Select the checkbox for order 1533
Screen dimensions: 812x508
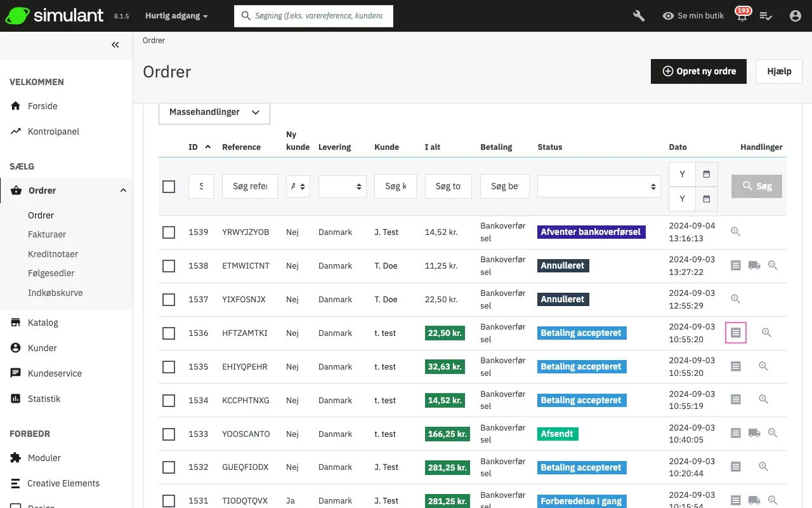(x=169, y=434)
